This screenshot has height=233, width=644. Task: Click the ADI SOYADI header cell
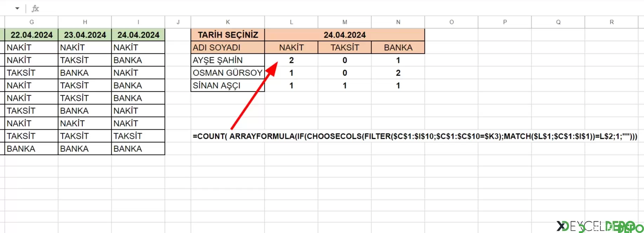click(228, 47)
